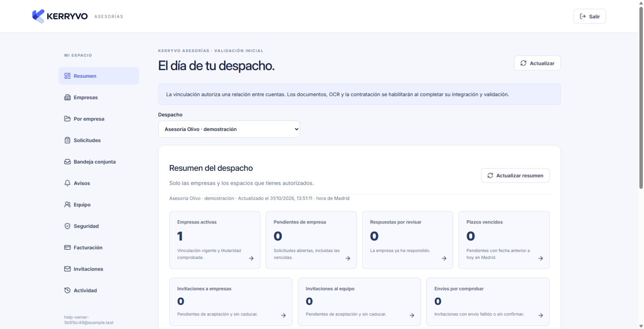Click arrow on Envíos por comprobar card
644x329 pixels.
[x=541, y=315]
